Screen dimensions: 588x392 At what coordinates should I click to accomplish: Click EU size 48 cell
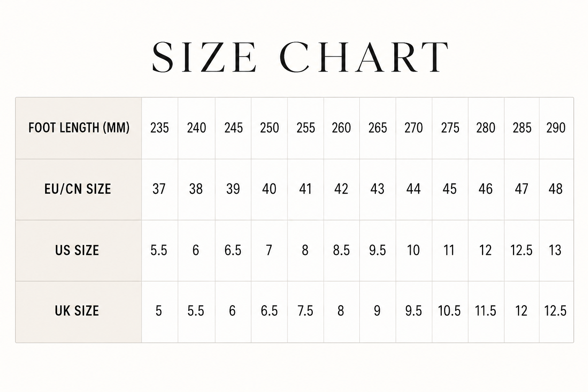coord(556,189)
